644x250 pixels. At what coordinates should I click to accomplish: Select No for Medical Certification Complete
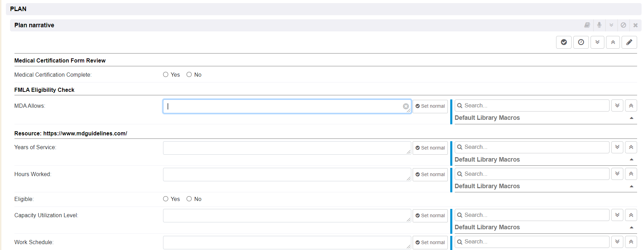coord(189,75)
